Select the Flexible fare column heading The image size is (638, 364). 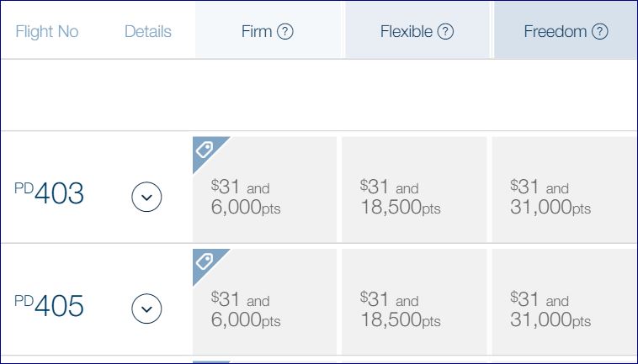[x=407, y=32]
